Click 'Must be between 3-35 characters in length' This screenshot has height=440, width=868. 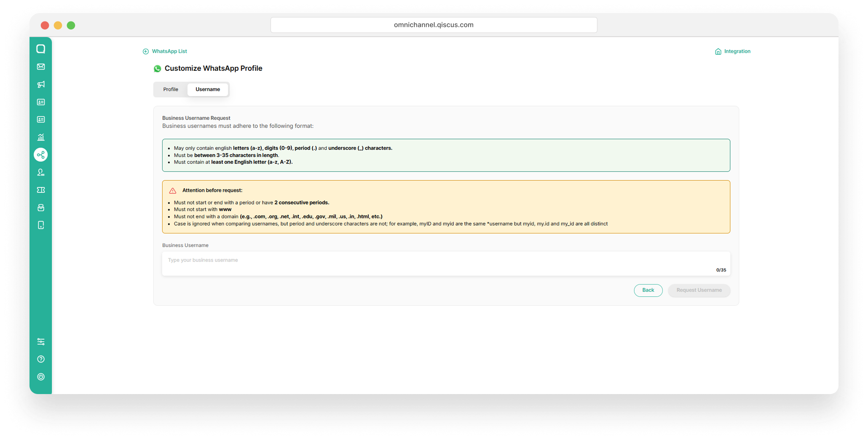tap(226, 155)
